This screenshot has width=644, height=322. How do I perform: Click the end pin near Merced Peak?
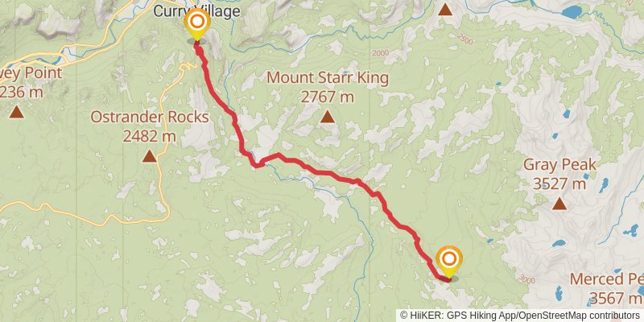pos(449,262)
